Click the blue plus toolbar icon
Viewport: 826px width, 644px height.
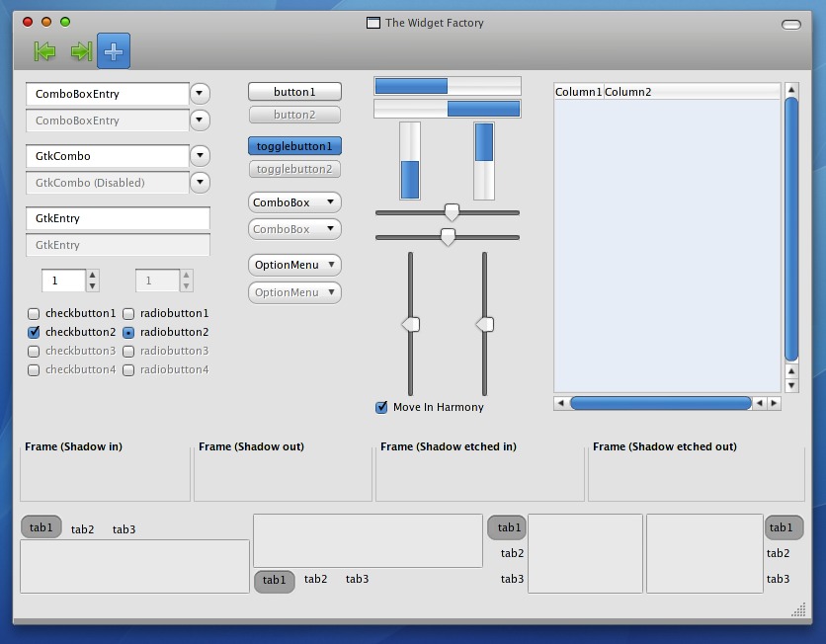(x=114, y=51)
